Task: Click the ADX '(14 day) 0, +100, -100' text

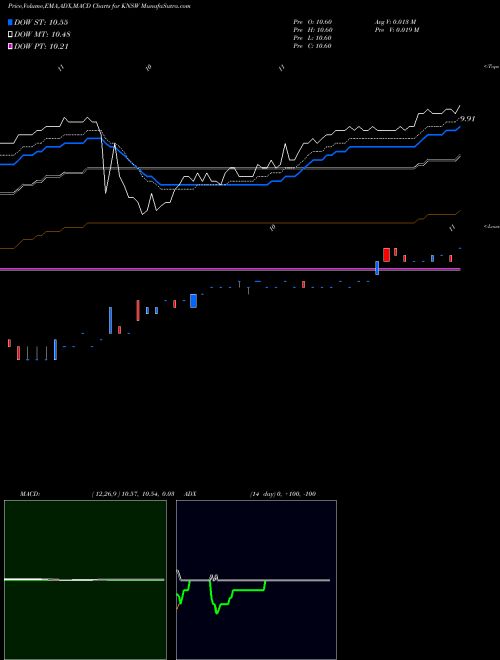Action: tap(283, 494)
